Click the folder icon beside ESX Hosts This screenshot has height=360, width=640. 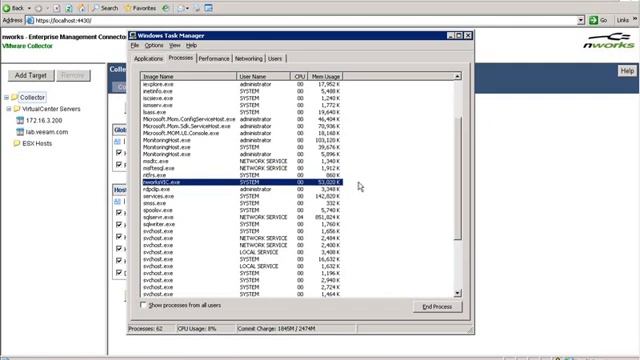17,143
